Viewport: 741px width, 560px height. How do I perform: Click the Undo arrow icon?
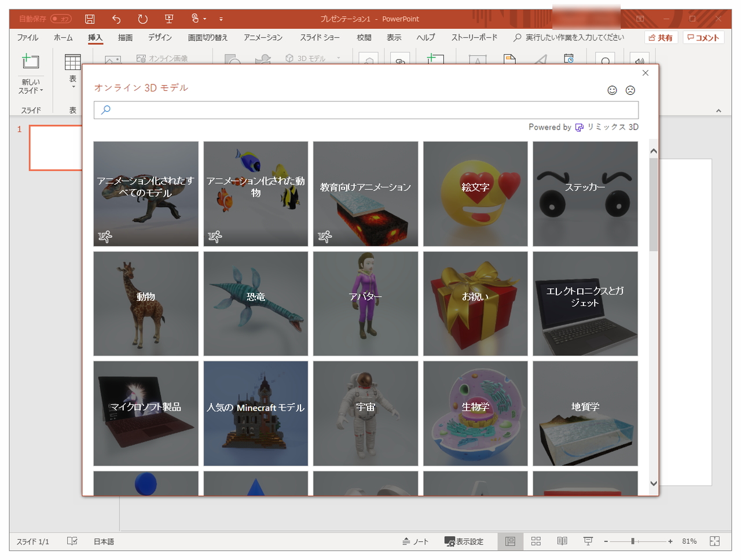click(x=116, y=19)
